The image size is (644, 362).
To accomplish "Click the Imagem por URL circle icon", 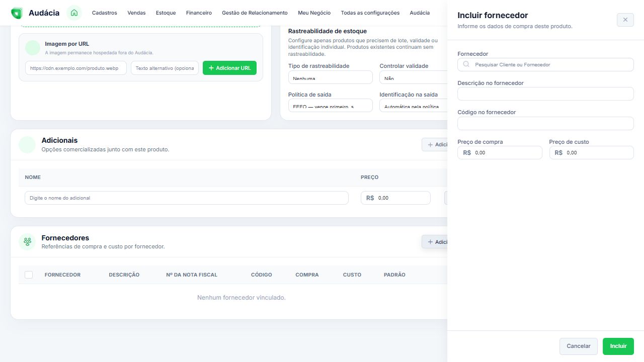I will point(33,48).
